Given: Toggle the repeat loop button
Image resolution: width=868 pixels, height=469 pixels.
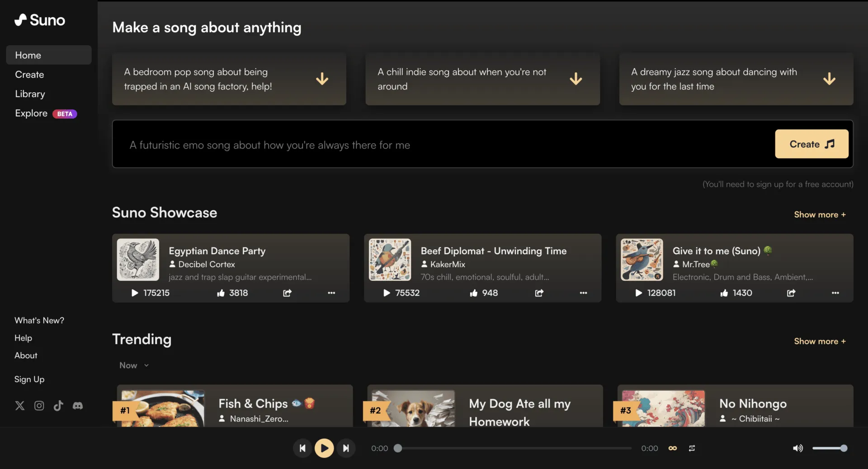Looking at the screenshot, I should (692, 448).
